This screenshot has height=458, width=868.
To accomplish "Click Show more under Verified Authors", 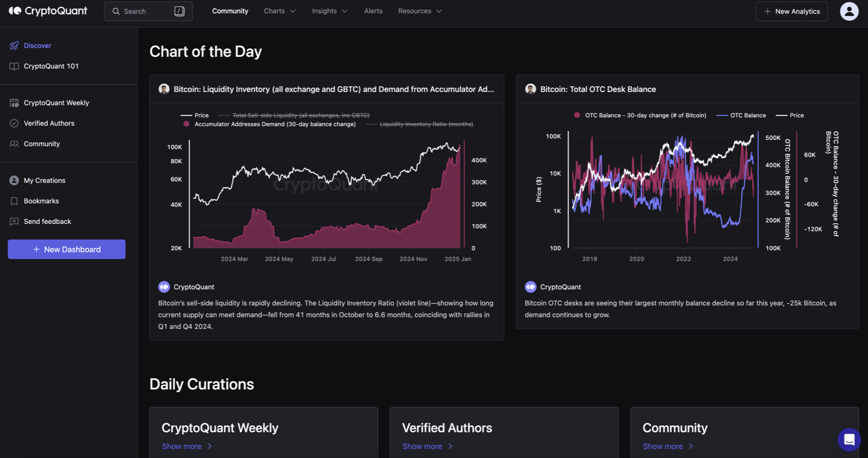I will pos(427,446).
